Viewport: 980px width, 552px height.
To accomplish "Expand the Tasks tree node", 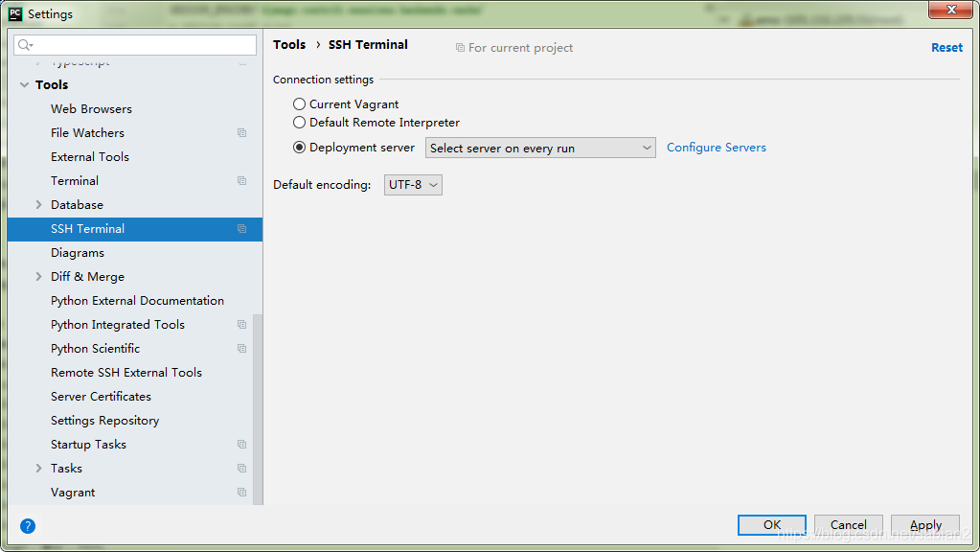I will point(38,469).
